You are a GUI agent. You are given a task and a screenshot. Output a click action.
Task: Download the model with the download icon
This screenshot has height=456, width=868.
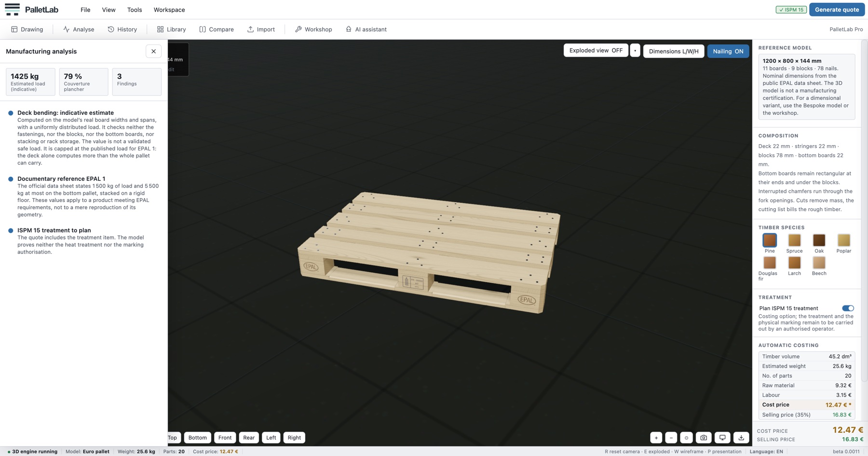click(741, 438)
